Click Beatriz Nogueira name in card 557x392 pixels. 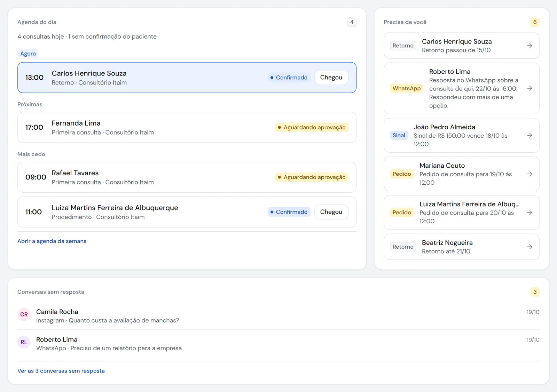(x=447, y=243)
